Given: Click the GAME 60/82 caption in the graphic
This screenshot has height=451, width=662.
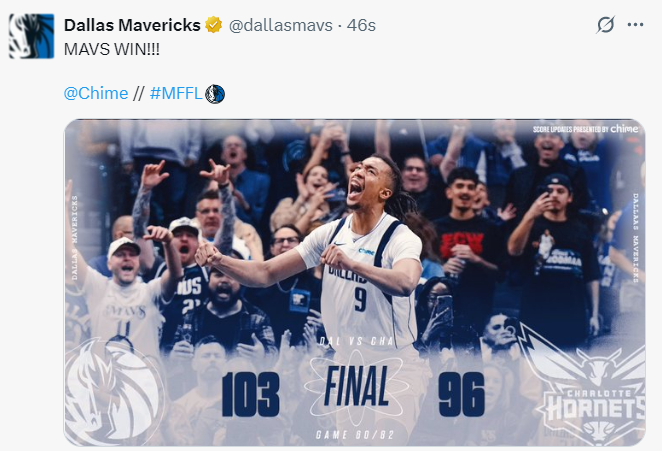Looking at the screenshot, I should (355, 435).
